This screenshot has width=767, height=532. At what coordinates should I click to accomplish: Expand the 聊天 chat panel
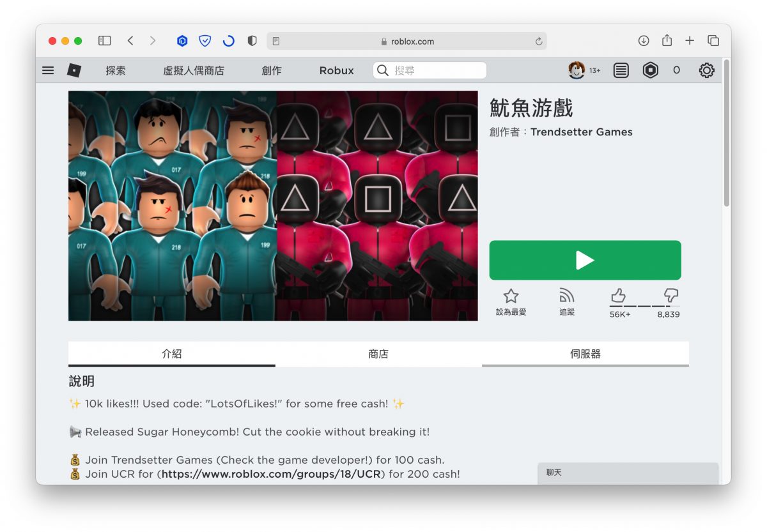628,473
